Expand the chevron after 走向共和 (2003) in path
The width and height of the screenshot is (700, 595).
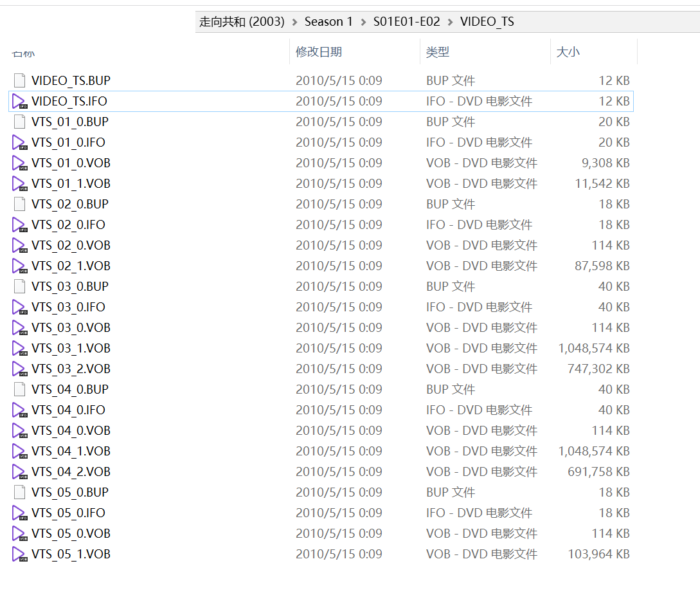[x=294, y=22]
